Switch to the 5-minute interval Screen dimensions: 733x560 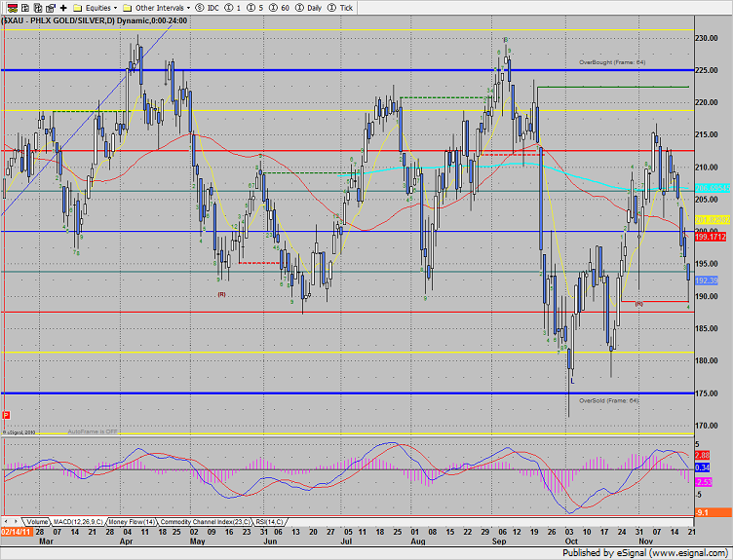[255, 8]
